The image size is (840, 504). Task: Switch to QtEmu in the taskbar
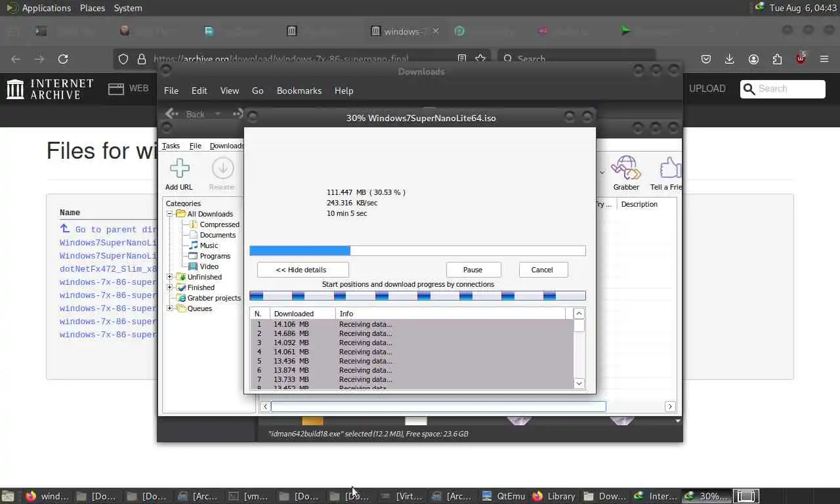point(504,496)
